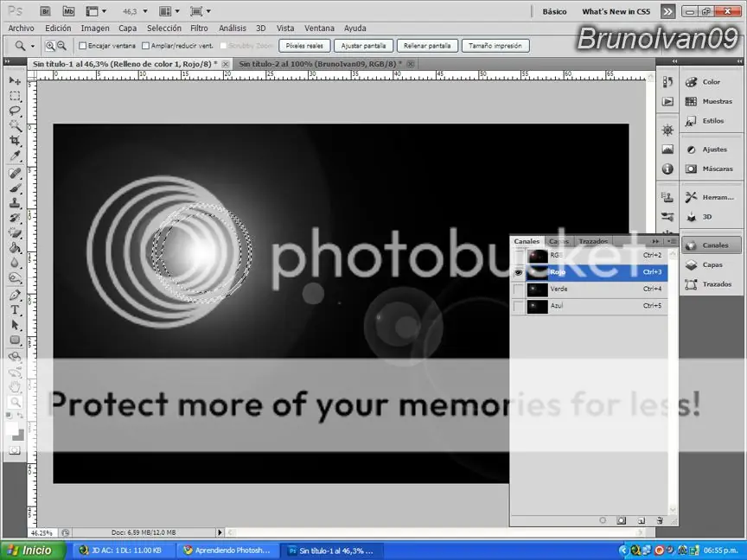Viewport: 747px width, 560px height.
Task: Select the History Brush tool
Action: [15, 218]
